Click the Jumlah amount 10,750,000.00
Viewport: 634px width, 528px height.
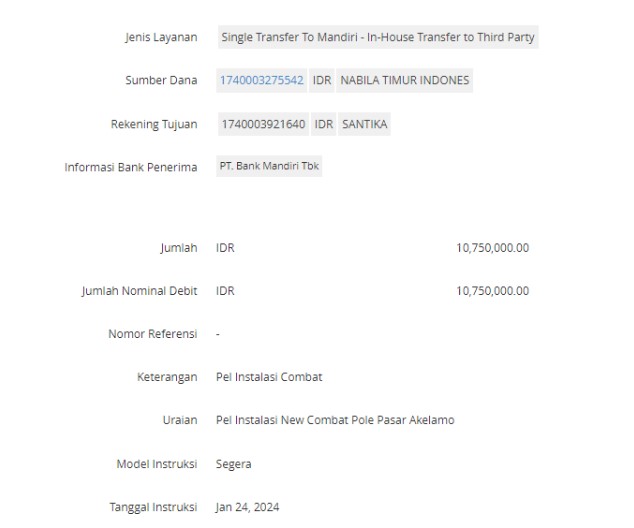click(x=492, y=247)
